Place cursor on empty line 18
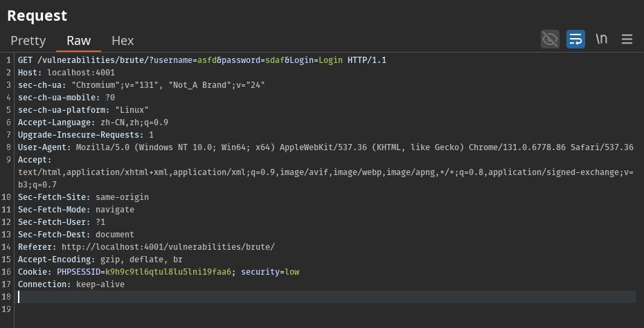This screenshot has height=328, width=644. pos(277,297)
